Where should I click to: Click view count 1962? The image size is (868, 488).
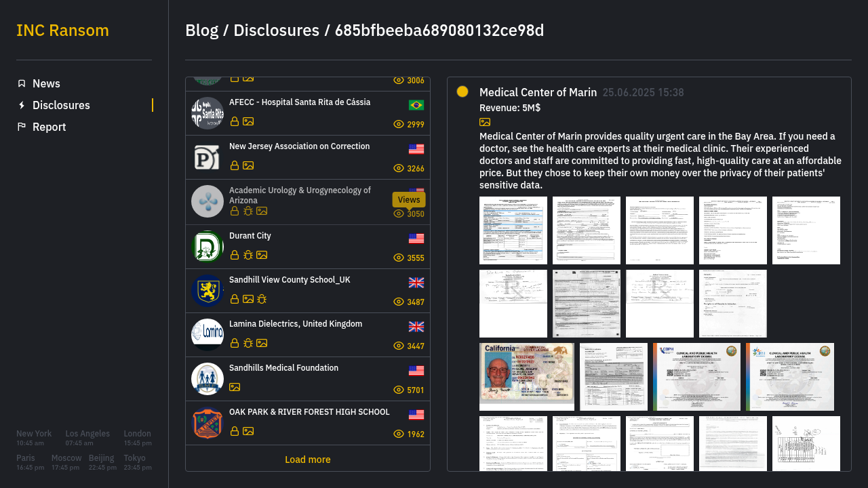point(416,434)
